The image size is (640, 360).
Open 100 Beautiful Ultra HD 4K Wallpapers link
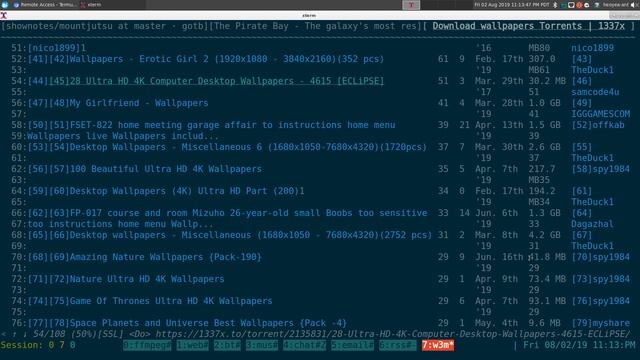(x=165, y=169)
